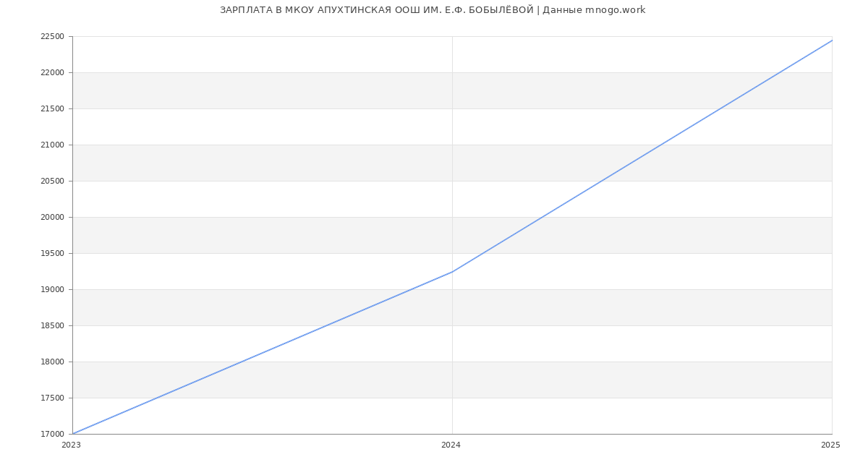Viewport: 868px width, 470px height.
Task: Click the line's 2023 starting point
Action: click(73, 434)
